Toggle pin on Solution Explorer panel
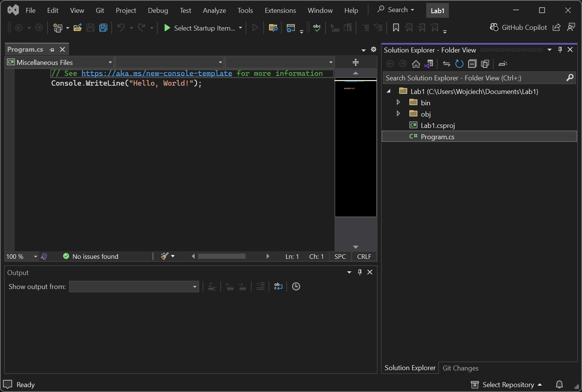Image resolution: width=582 pixels, height=392 pixels. tap(560, 50)
